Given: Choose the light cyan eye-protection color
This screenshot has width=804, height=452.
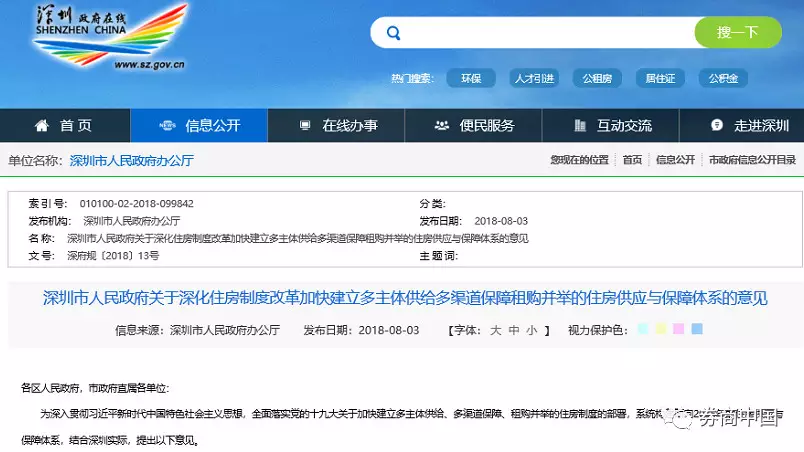Looking at the screenshot, I should coord(642,328).
